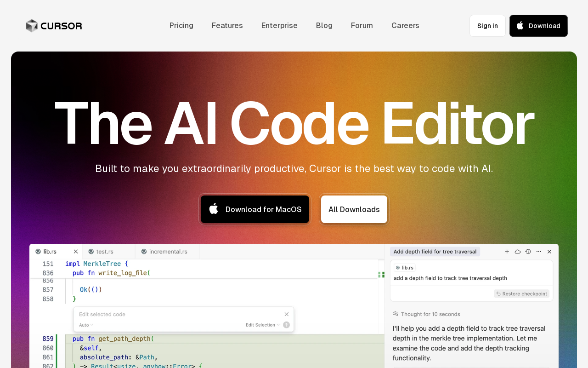Click the Thought for 10 seconds icon

(396, 314)
